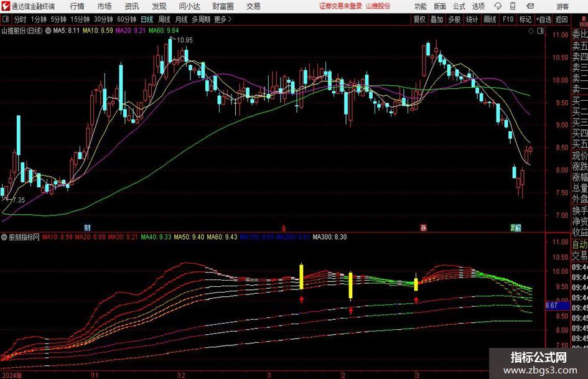The height and width of the screenshot is (379, 588).
Task: Click the first yellow signal bar in indicator
Action: coord(301,276)
